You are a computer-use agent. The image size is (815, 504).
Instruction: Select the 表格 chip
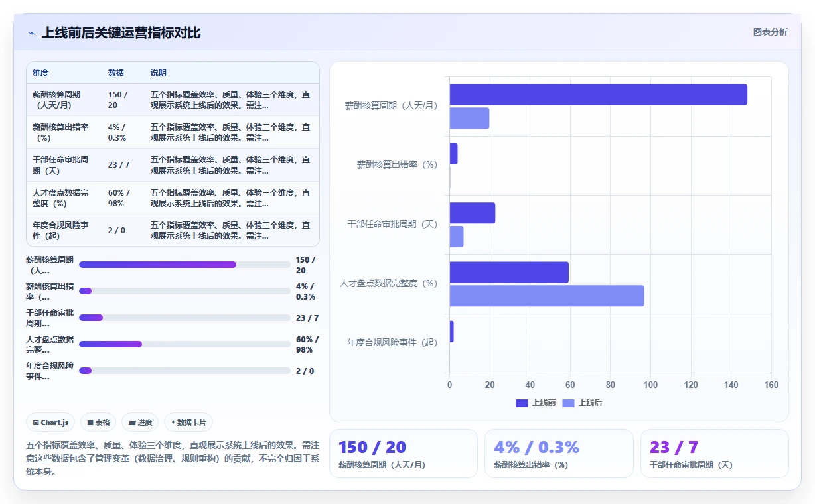[98, 422]
